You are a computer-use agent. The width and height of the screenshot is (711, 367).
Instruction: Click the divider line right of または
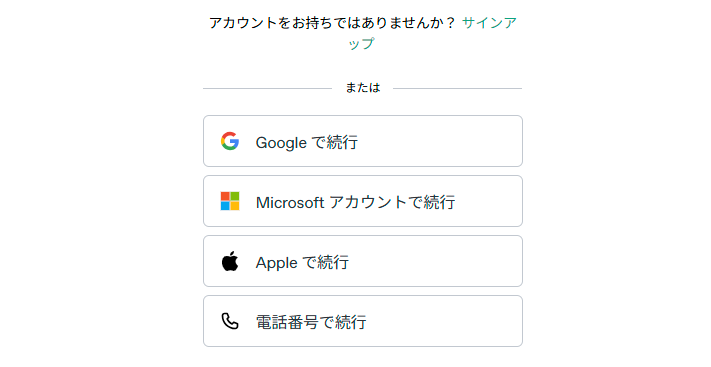click(458, 88)
